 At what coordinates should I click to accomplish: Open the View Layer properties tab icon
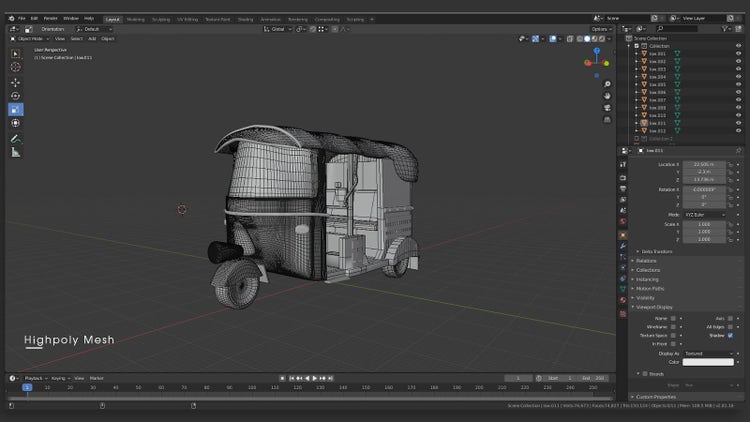click(623, 200)
